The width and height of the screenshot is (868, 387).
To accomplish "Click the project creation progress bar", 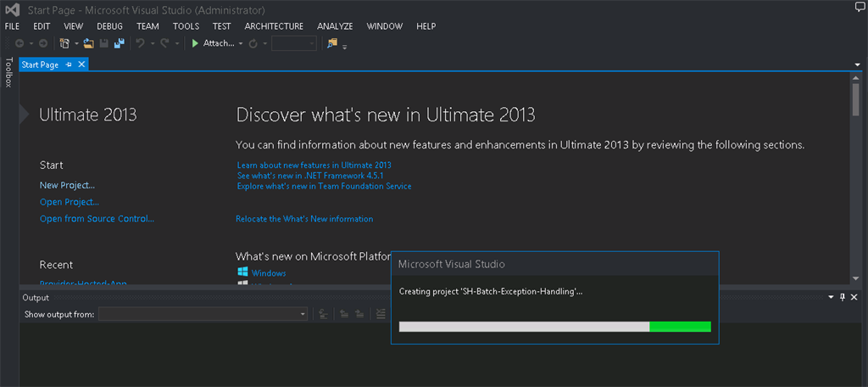I will point(554,327).
